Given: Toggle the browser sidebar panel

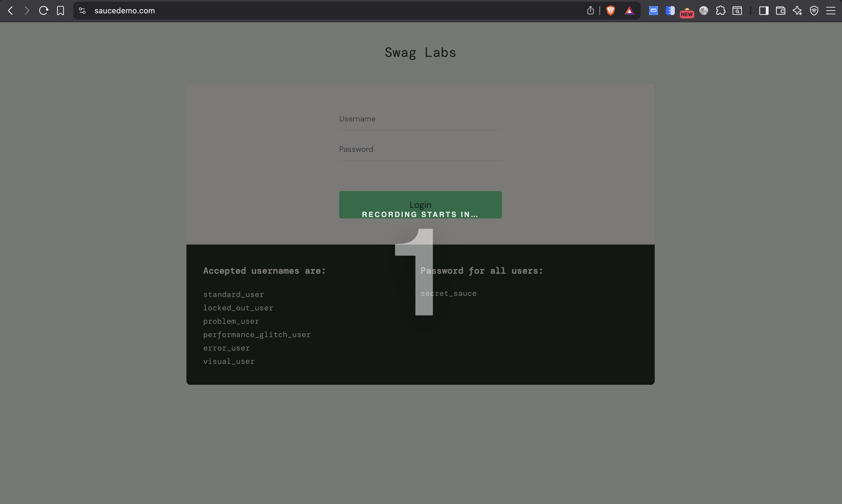Looking at the screenshot, I should (x=764, y=11).
